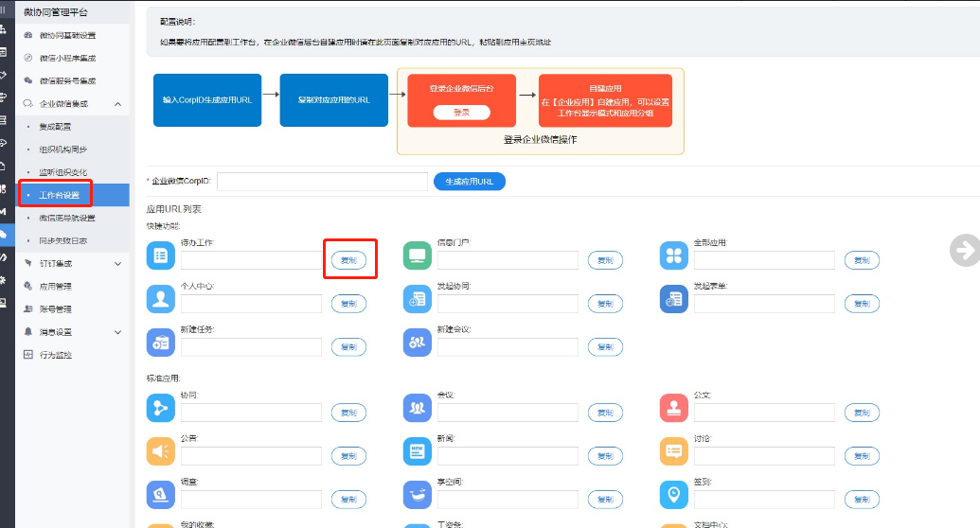This screenshot has height=528, width=980.
Task: Expand the 钉钉集成 menu section
Action: [117, 264]
